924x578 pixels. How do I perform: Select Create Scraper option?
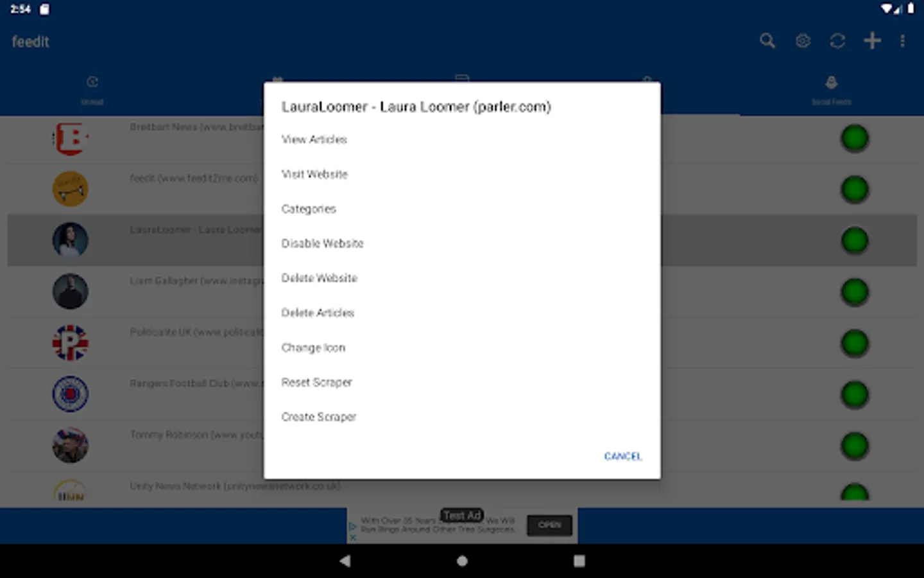click(318, 417)
